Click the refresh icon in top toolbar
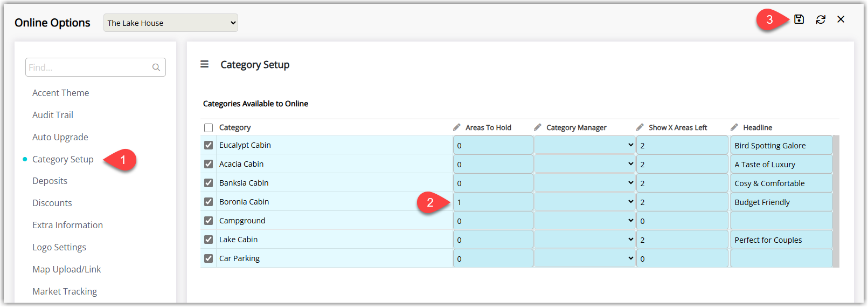This screenshot has height=307, width=868. coord(821,19)
